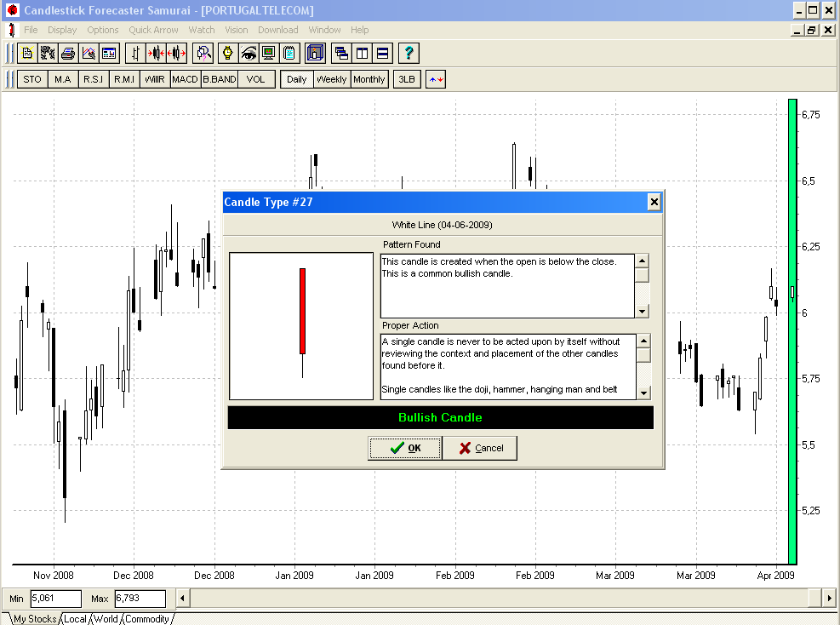Click expand candles outward arrows icon
The height and width of the screenshot is (625, 840).
(176, 53)
